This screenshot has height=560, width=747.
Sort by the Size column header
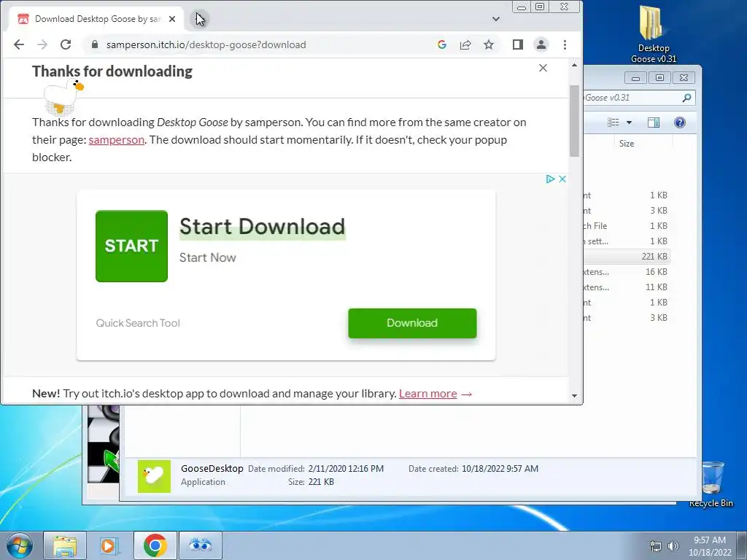(627, 144)
